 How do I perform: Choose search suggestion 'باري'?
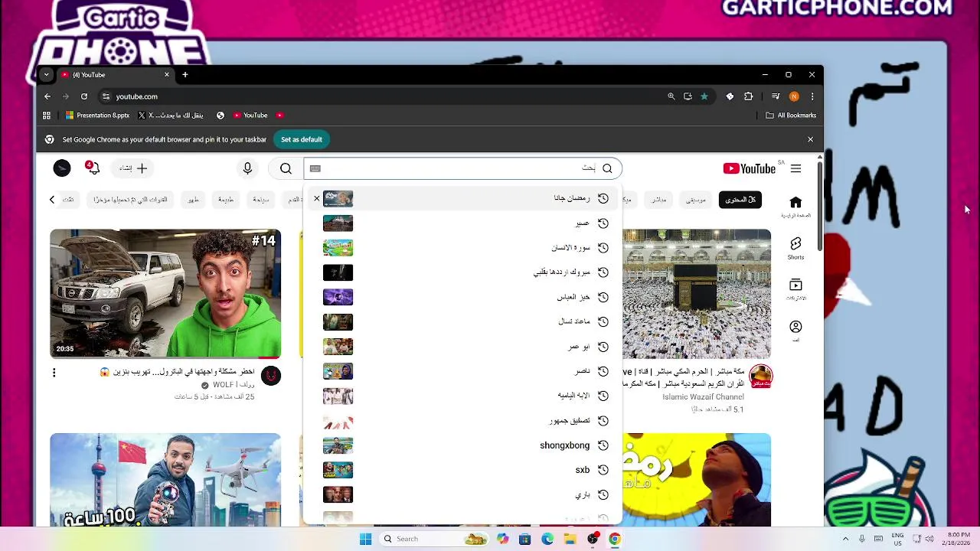462,495
